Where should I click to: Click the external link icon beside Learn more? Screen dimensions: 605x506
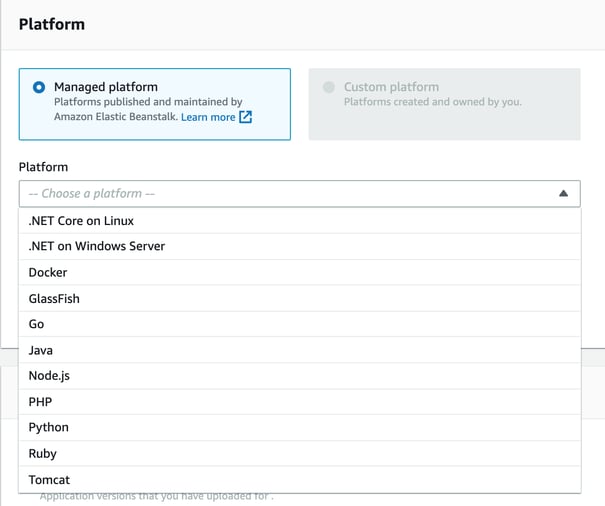point(245,117)
